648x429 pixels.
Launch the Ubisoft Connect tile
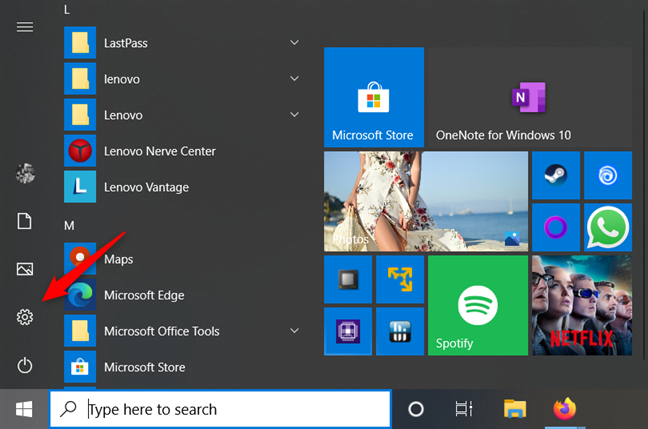tap(608, 175)
